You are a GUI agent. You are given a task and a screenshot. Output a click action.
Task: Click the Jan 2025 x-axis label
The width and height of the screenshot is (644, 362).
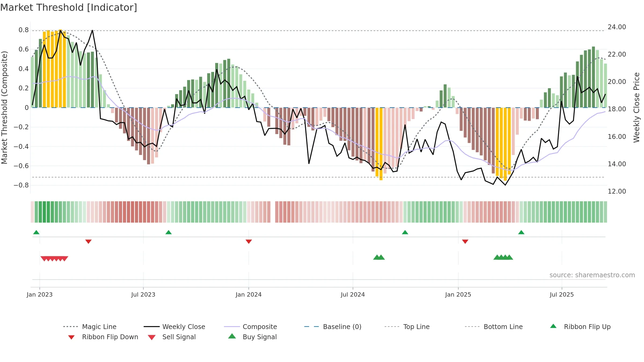point(458,294)
